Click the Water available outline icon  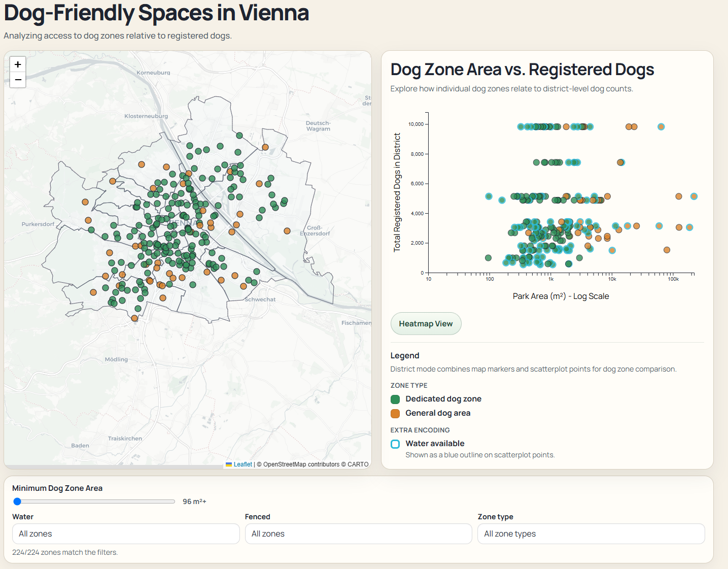pyautogui.click(x=395, y=444)
